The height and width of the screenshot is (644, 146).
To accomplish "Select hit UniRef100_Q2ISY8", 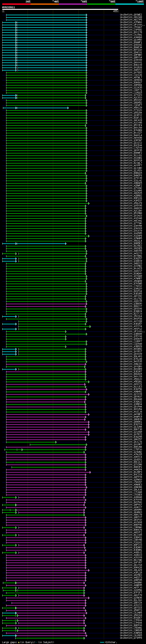I will pyautogui.click(x=131, y=394).
